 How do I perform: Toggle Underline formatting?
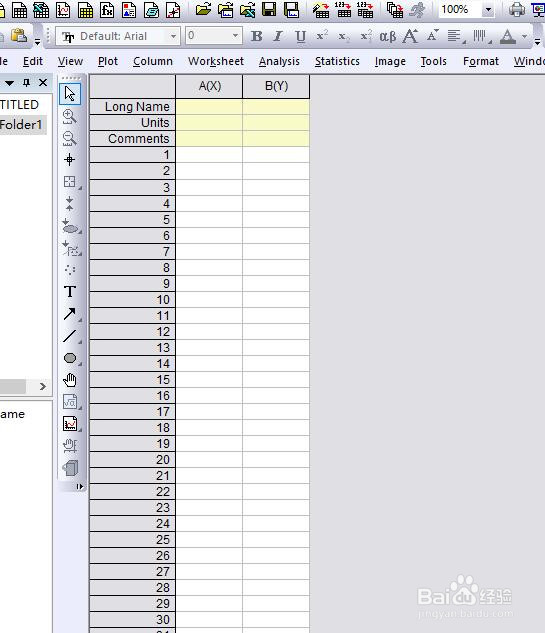click(300, 37)
